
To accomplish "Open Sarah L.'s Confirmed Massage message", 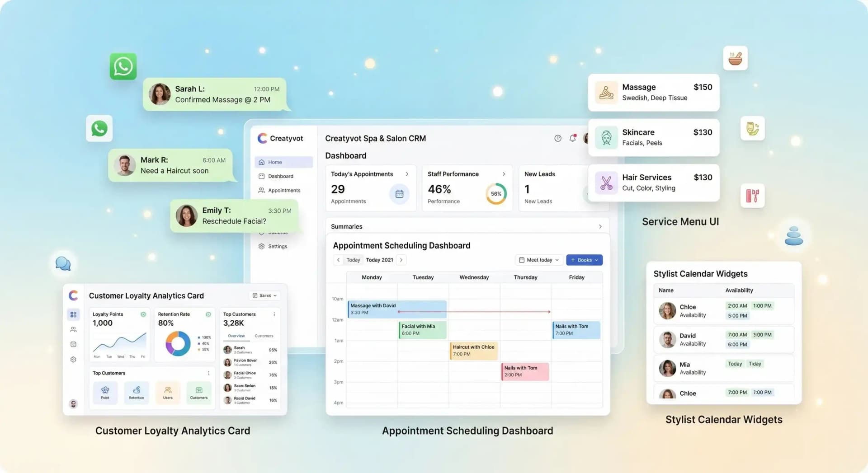I will 215,94.
